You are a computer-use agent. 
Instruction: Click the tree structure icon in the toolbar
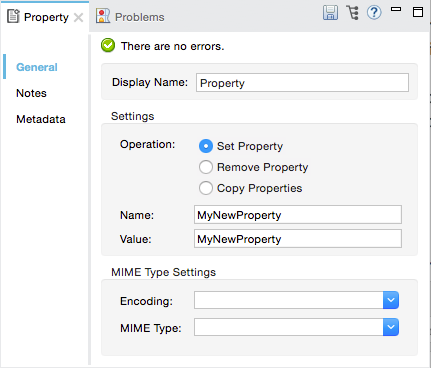click(x=353, y=13)
